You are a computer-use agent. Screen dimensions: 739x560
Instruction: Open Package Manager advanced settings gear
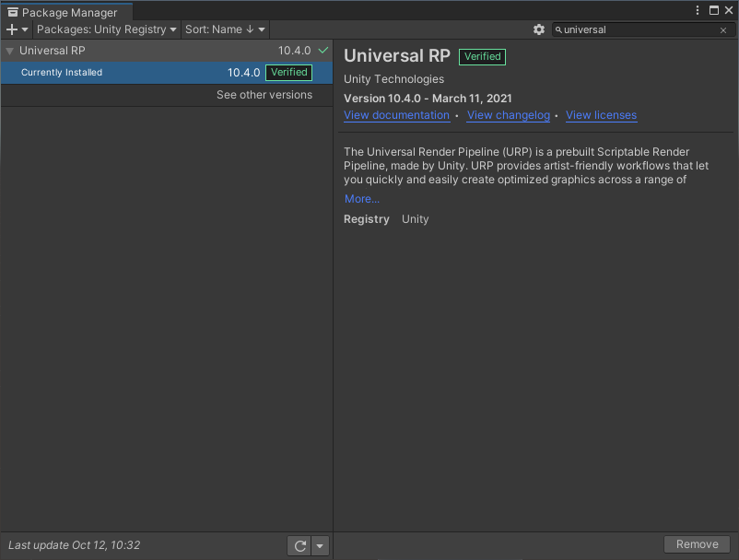[x=539, y=29]
